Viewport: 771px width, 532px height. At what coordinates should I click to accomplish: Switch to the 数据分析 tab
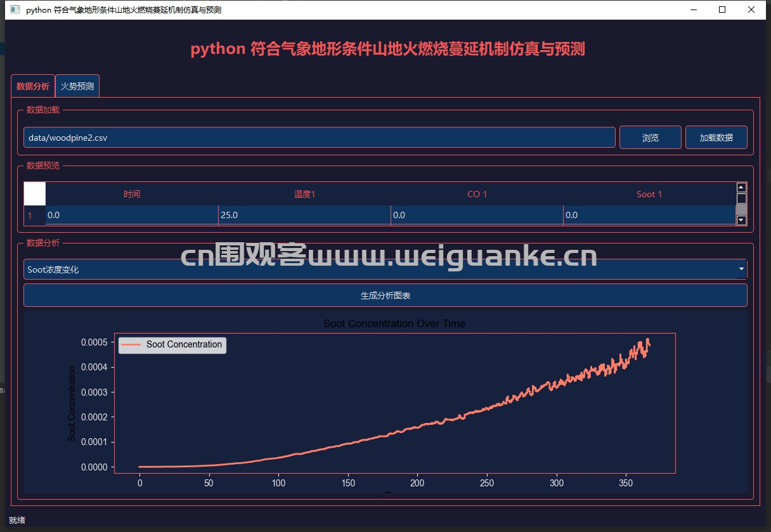coord(33,86)
